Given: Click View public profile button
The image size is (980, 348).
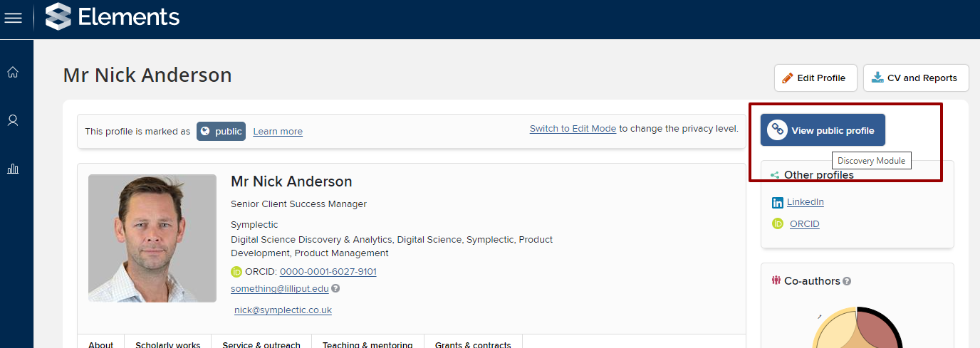Looking at the screenshot, I should (x=823, y=130).
